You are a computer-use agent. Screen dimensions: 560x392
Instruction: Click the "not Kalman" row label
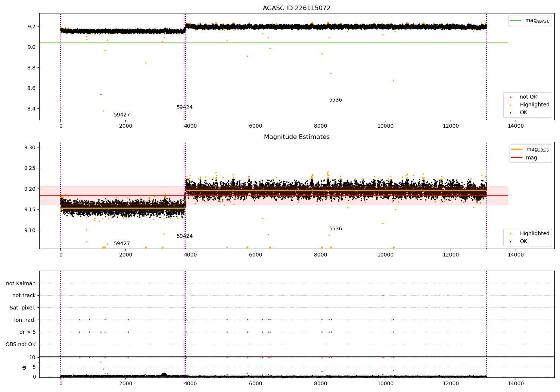tap(21, 284)
